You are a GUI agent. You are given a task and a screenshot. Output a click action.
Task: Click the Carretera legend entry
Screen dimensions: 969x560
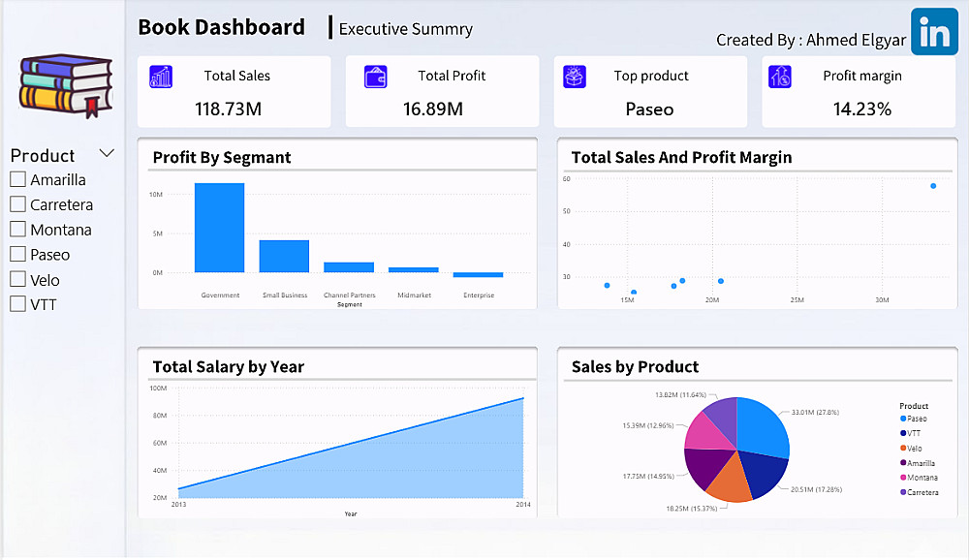pos(920,492)
